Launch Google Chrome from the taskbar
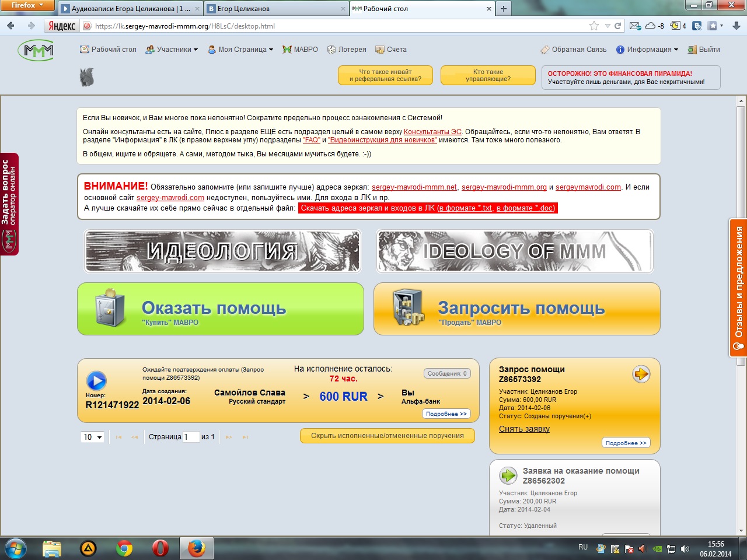747x560 pixels. tap(124, 548)
